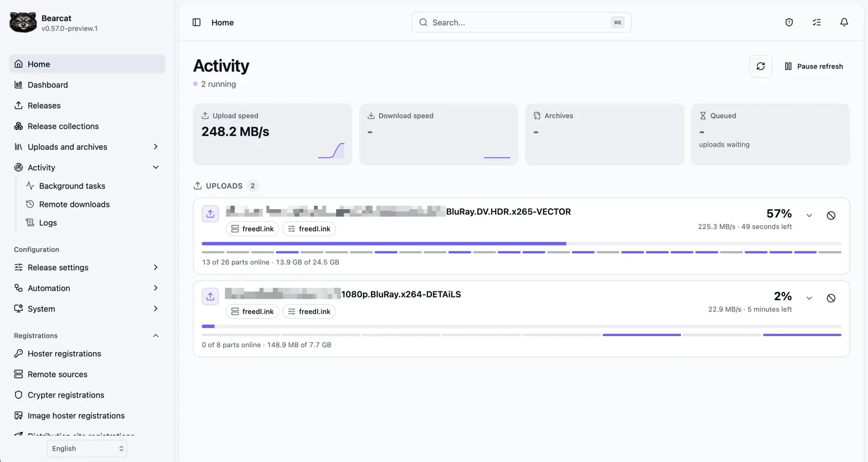This screenshot has width=868, height=462.
Task: Open Release collections page
Action: point(87,126)
